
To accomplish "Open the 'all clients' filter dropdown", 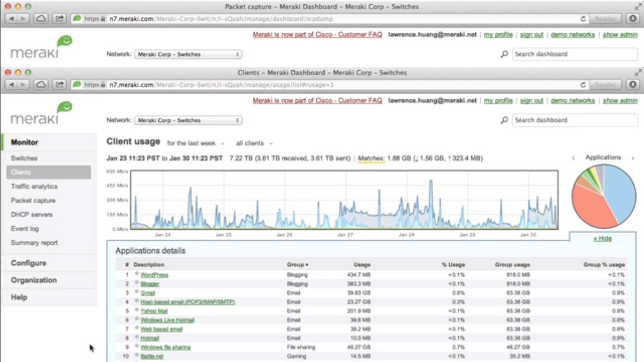I will 254,143.
